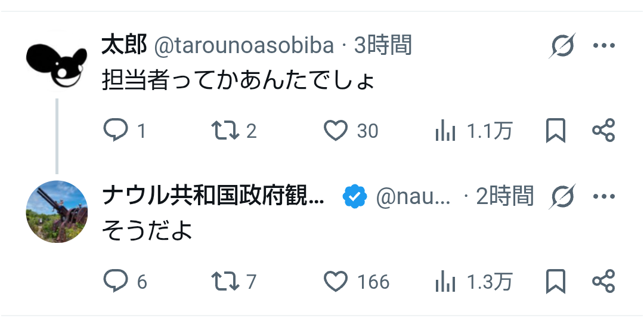Share the そうだよ reply

603,281
